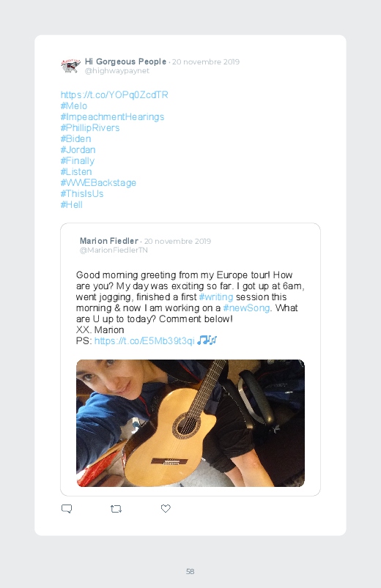Click the reply speech bubble icon

(x=67, y=509)
